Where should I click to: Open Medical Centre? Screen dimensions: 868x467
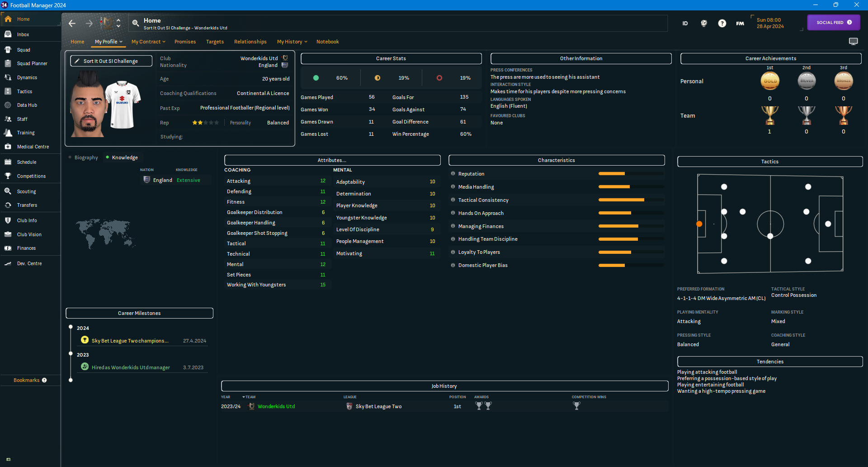coord(30,147)
